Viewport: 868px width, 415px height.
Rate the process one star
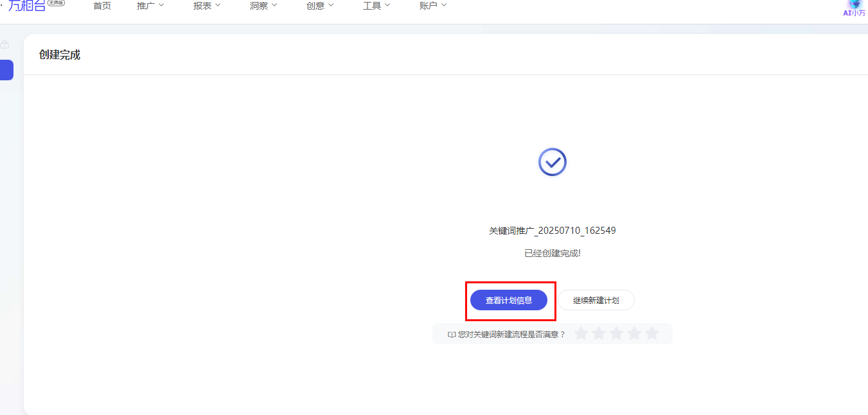point(581,333)
